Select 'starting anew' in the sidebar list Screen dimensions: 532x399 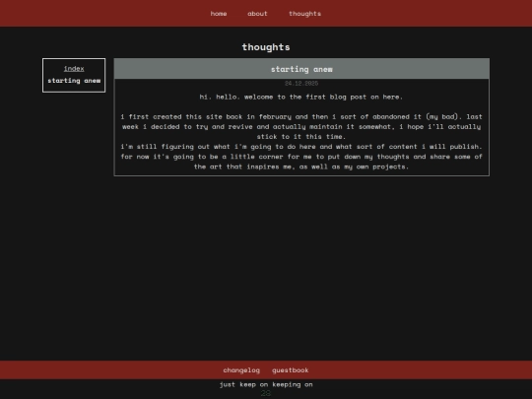click(x=74, y=81)
